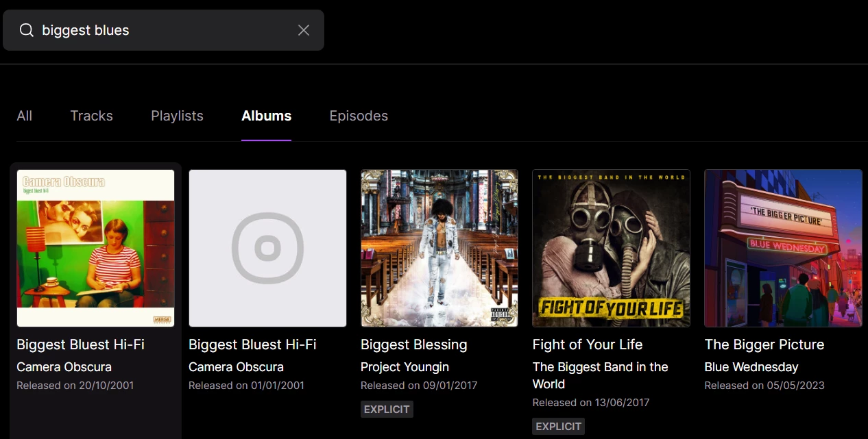Visit the Project Youngin artist link
The width and height of the screenshot is (868, 439).
pos(405,367)
